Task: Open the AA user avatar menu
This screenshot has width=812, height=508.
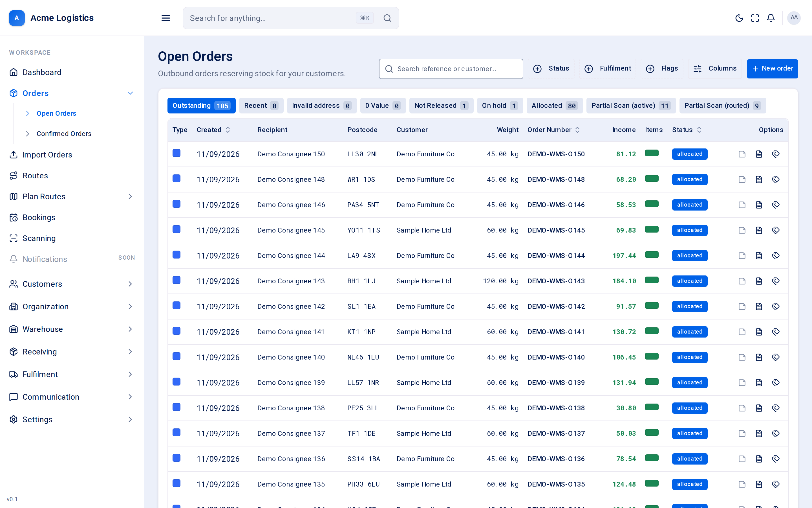Action: [794, 18]
